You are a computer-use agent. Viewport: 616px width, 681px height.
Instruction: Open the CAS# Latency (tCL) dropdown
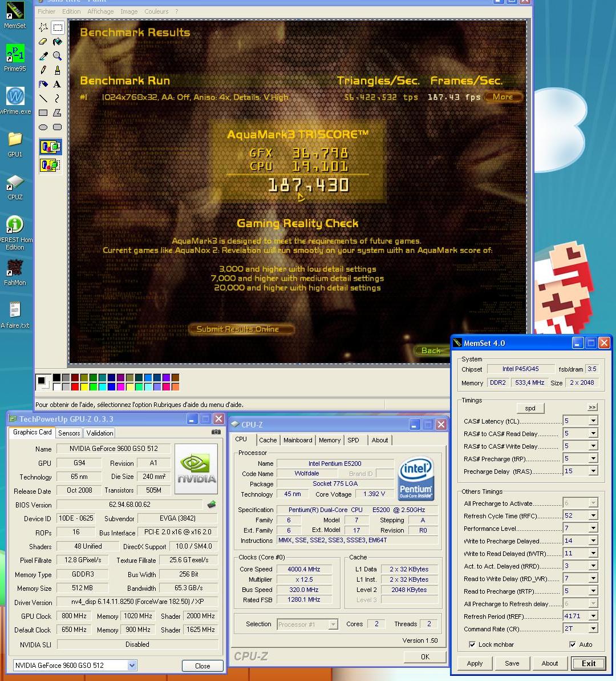click(x=593, y=421)
